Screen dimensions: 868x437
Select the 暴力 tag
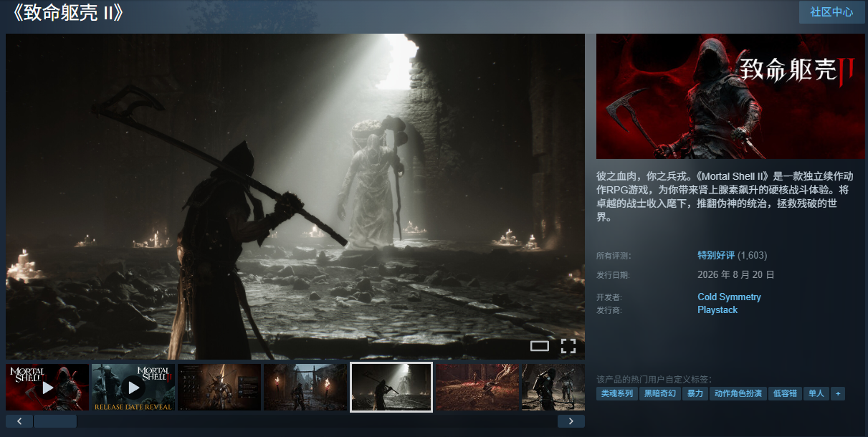click(x=695, y=393)
